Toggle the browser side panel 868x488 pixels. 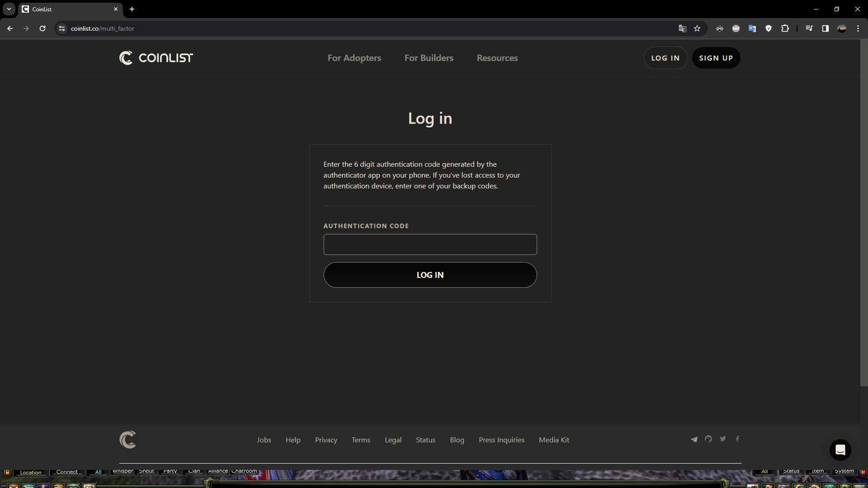(x=825, y=28)
